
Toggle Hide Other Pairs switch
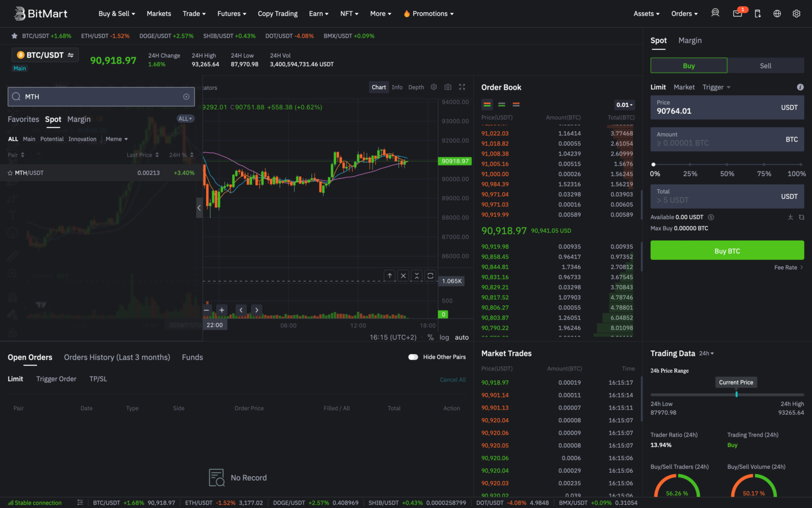pyautogui.click(x=413, y=357)
